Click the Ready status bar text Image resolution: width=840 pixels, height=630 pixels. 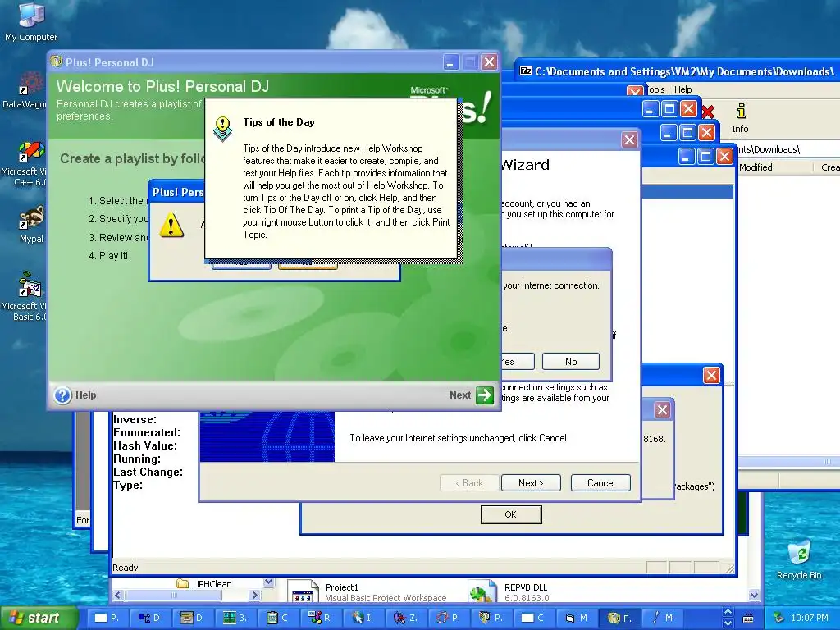pos(126,568)
